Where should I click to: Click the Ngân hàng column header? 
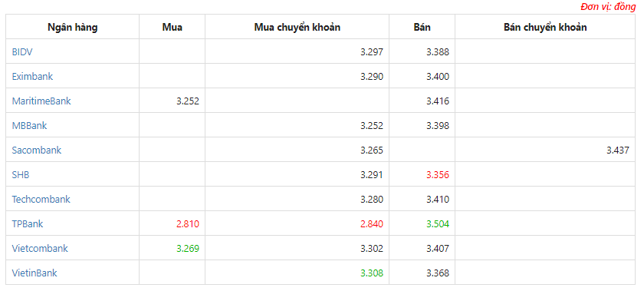(72, 28)
